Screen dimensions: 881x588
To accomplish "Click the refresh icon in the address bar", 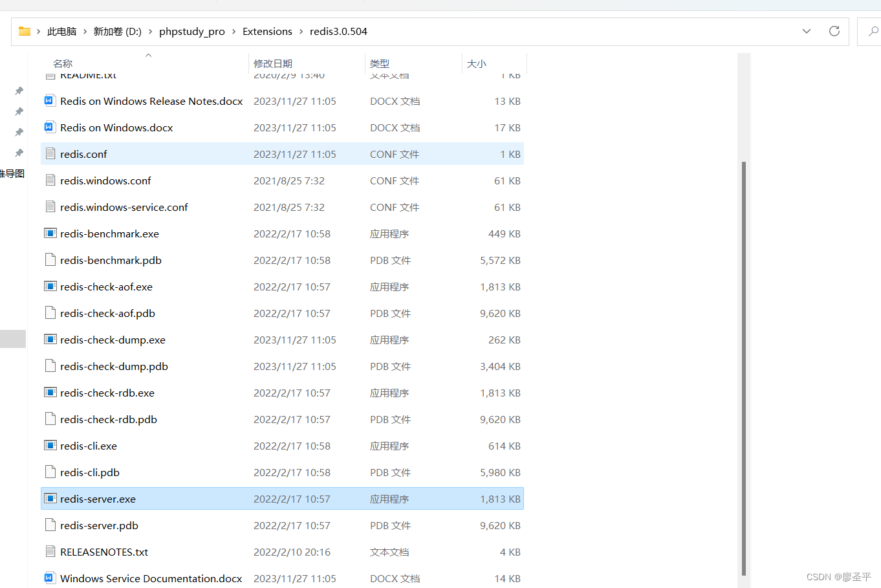I will (834, 30).
